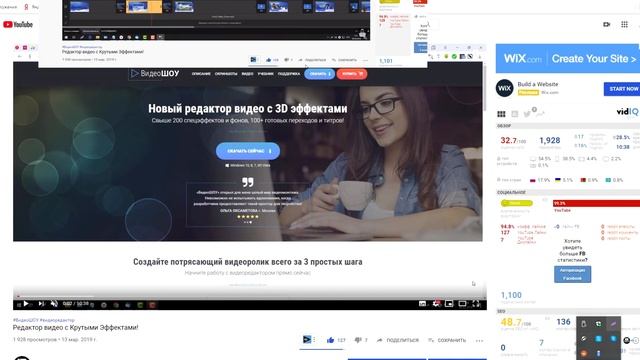Click the video progress bar
The width and height of the screenshot is (640, 360).
coord(250,297)
